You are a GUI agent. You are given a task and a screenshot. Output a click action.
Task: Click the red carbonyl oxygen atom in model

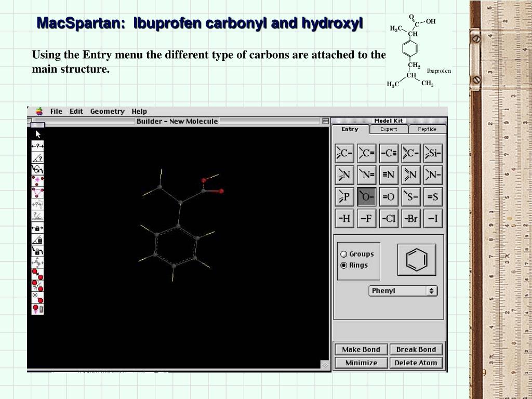(x=221, y=191)
